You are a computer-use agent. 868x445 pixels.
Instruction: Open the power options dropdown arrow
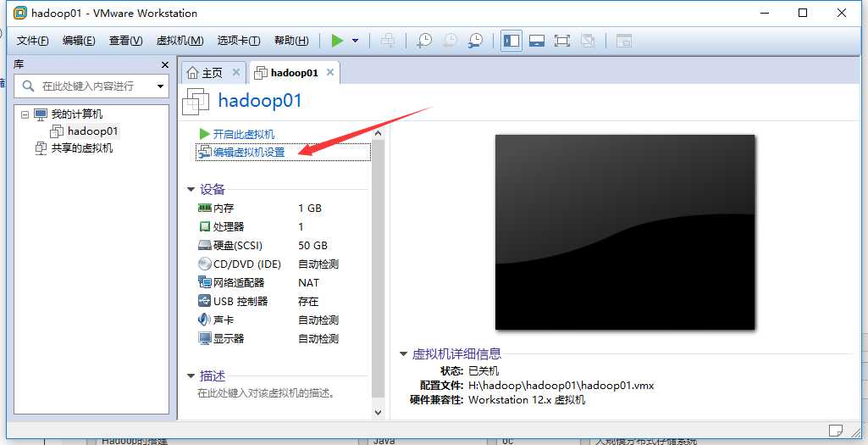pyautogui.click(x=356, y=41)
